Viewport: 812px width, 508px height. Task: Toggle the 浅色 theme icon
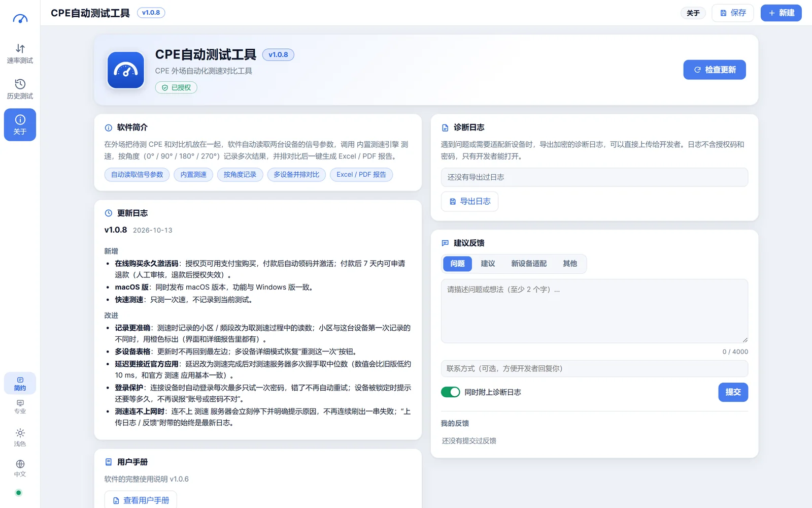click(20, 437)
